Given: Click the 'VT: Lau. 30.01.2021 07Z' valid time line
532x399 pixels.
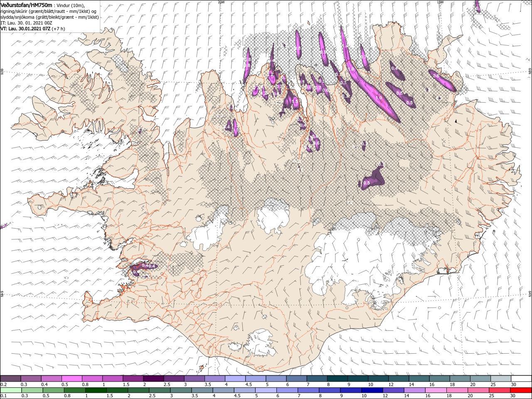Looking at the screenshot, I should 25,29.
